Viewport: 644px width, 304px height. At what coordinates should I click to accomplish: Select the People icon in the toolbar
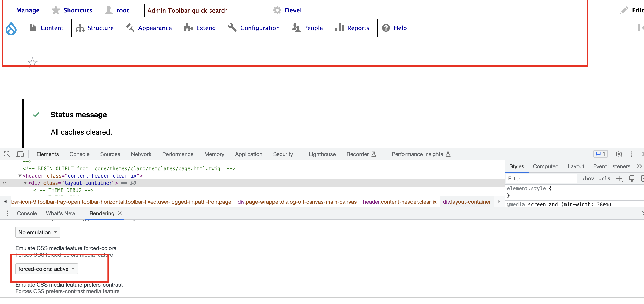click(296, 28)
